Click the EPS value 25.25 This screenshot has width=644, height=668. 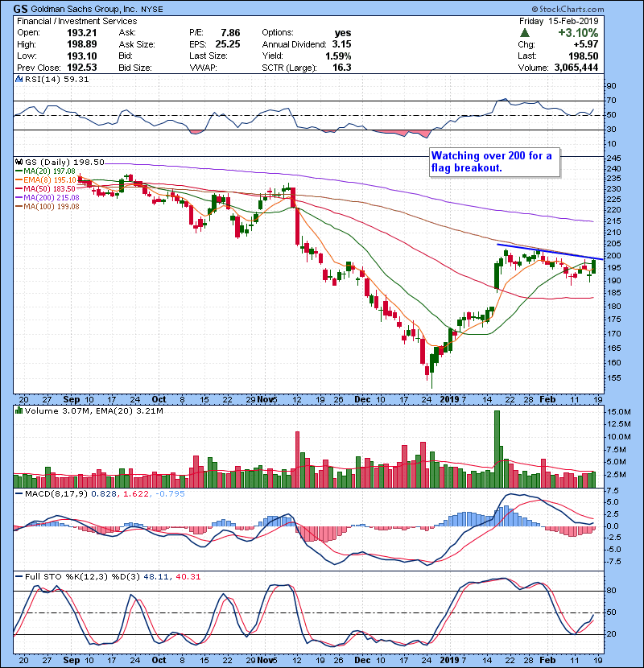[x=228, y=44]
